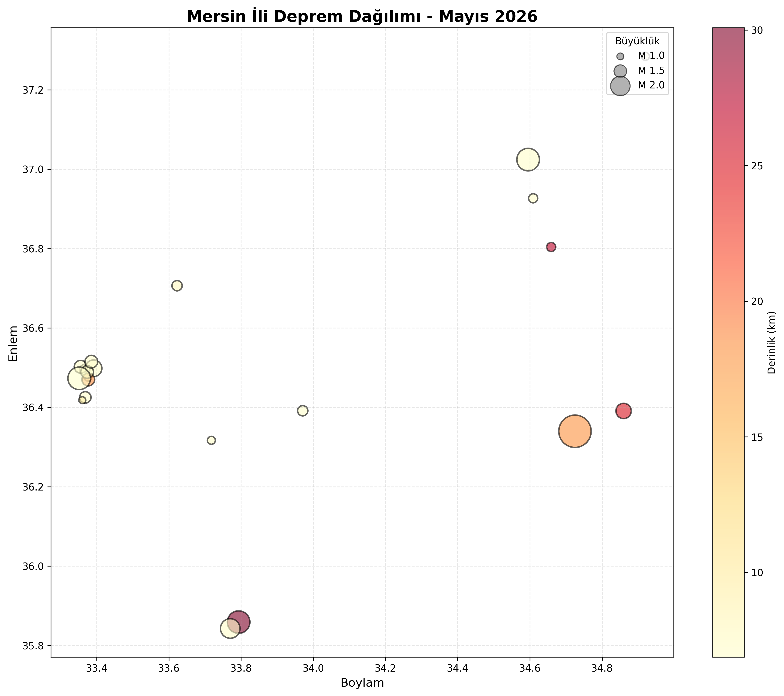784x696 pixels.
Task: Click the 'Derinlik (km)' colorbar label
Action: pos(772,342)
